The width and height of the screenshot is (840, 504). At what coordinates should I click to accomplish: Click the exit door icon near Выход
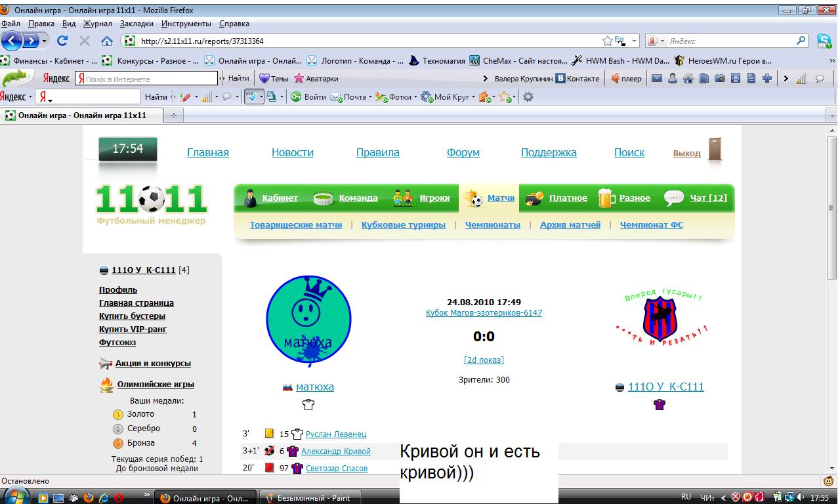(x=714, y=150)
